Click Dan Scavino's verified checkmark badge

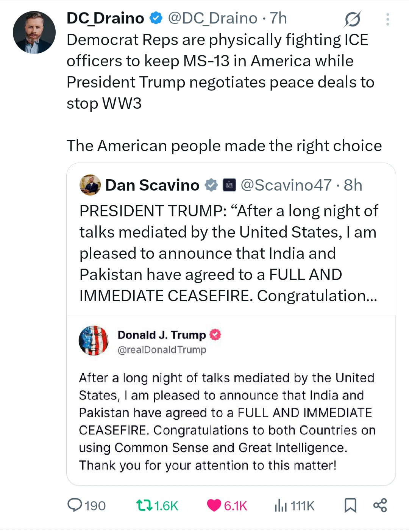[x=211, y=185]
